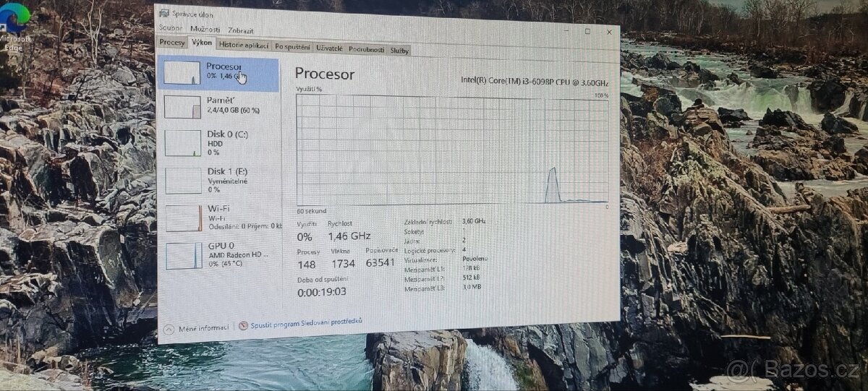This screenshot has height=391, width=868.
Task: Switch to the Procesy tab
Action: tap(172, 43)
